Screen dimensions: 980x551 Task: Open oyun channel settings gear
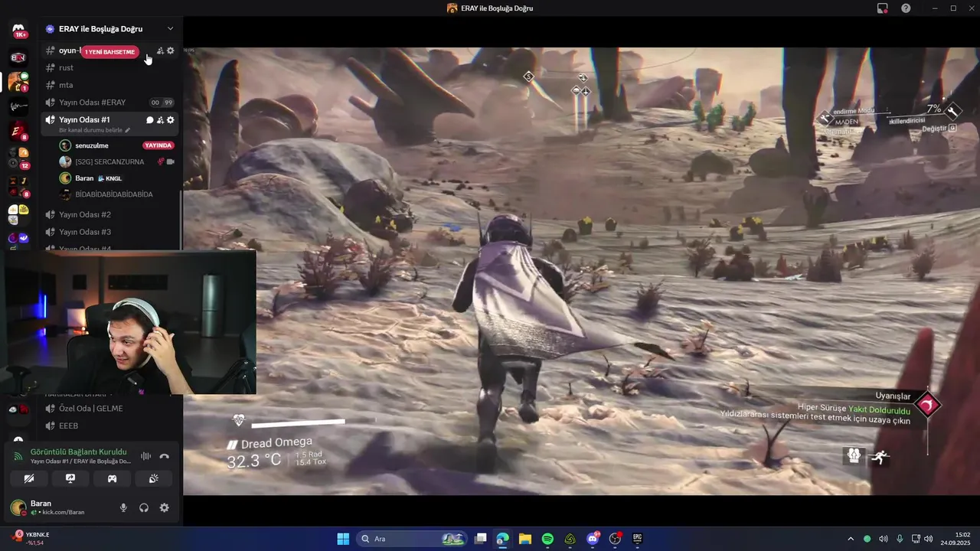171,51
